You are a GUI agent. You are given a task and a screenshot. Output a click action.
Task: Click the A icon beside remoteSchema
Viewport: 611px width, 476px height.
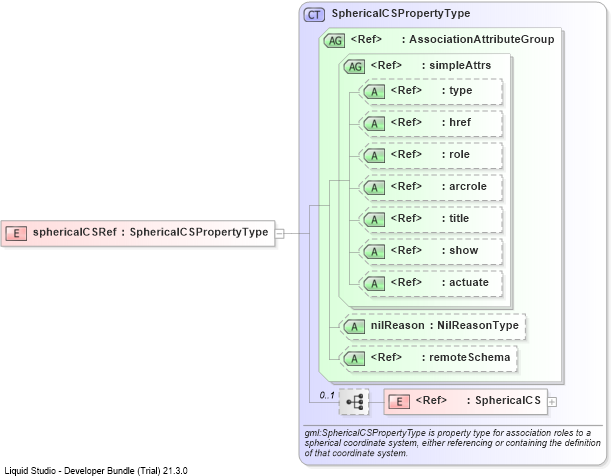point(354,359)
